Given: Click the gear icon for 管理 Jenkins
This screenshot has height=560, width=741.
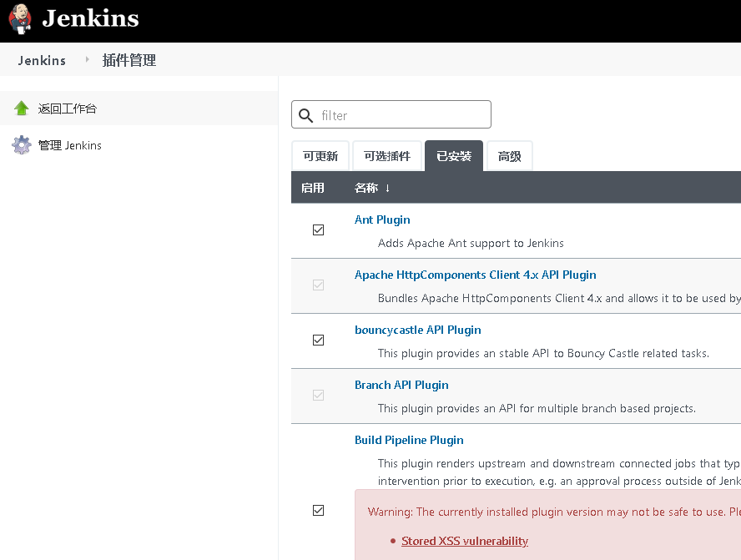Looking at the screenshot, I should coord(21,145).
